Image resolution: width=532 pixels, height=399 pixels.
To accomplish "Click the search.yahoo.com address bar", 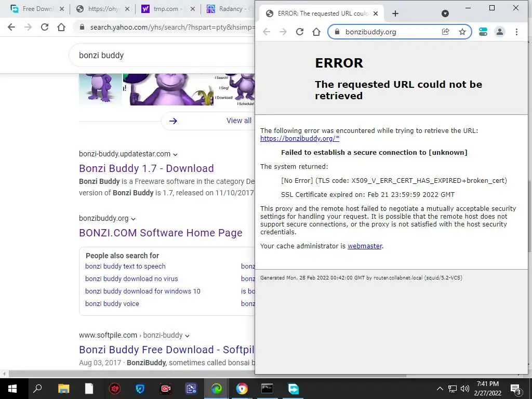I will tap(165, 27).
